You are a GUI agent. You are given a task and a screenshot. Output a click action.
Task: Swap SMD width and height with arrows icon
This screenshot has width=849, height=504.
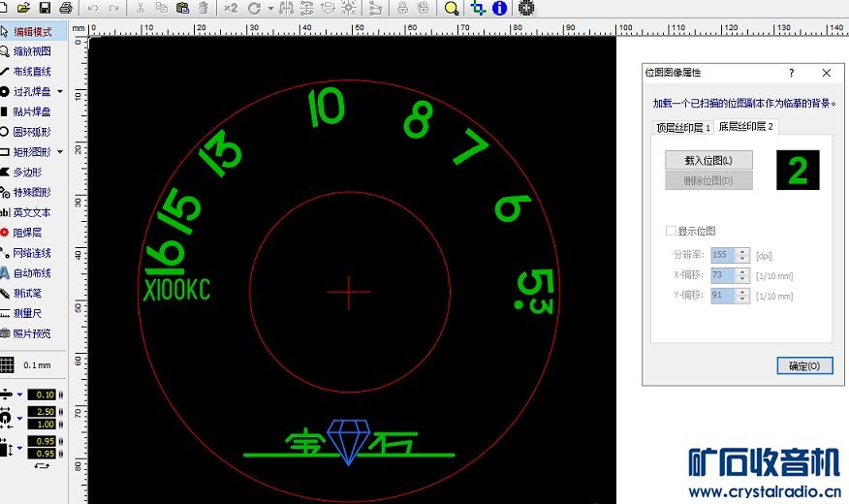tap(42, 466)
